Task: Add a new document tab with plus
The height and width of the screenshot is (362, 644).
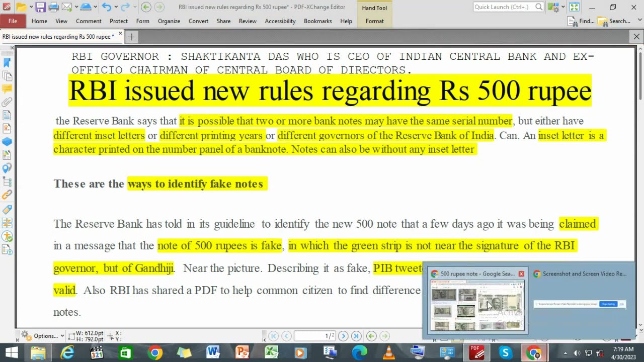Action: click(x=131, y=37)
